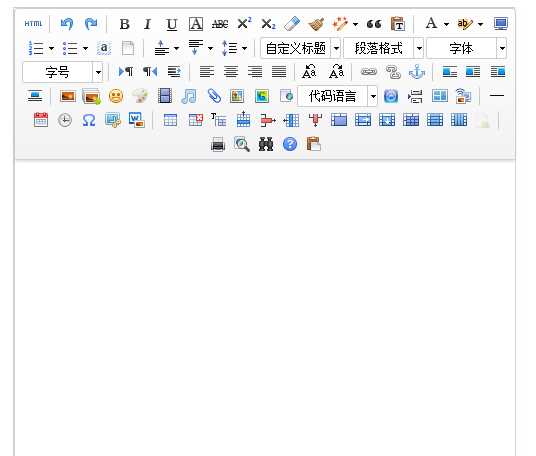Open line spacing options arrow
This screenshot has width=536, height=456.
point(244,48)
